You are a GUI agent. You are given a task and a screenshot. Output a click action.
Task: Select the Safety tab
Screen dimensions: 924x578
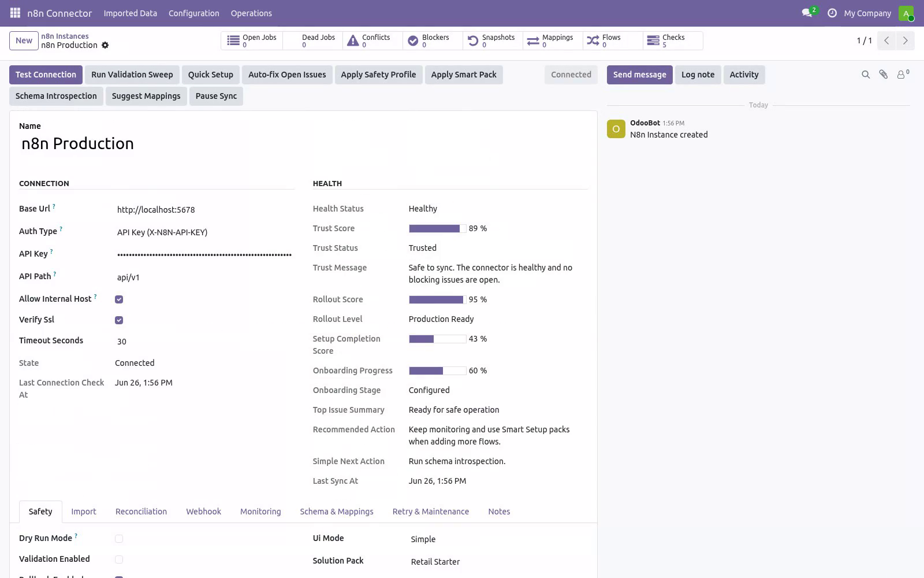point(40,512)
